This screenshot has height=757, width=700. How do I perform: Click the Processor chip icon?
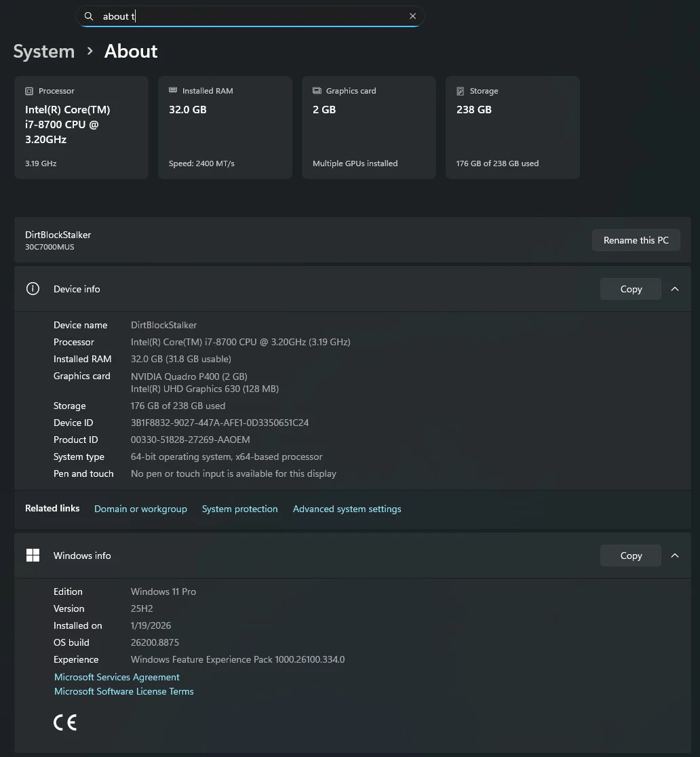pos(29,91)
